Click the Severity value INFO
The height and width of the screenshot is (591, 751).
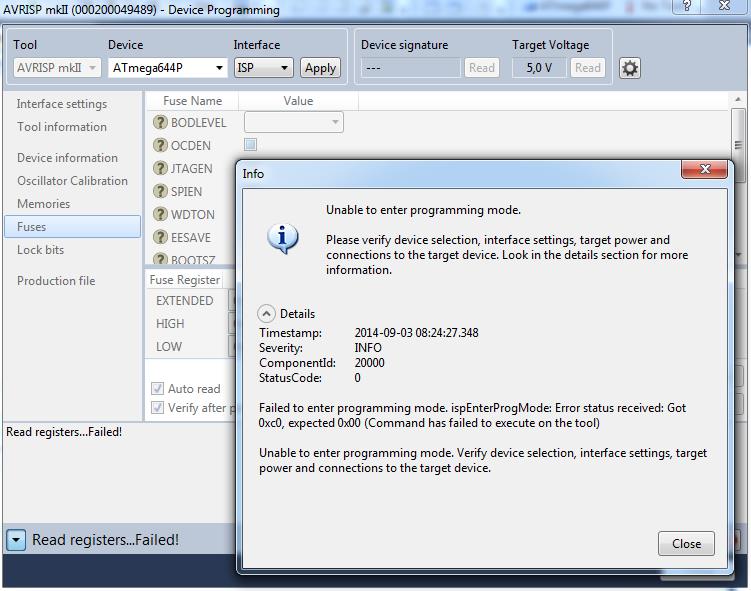pos(368,348)
